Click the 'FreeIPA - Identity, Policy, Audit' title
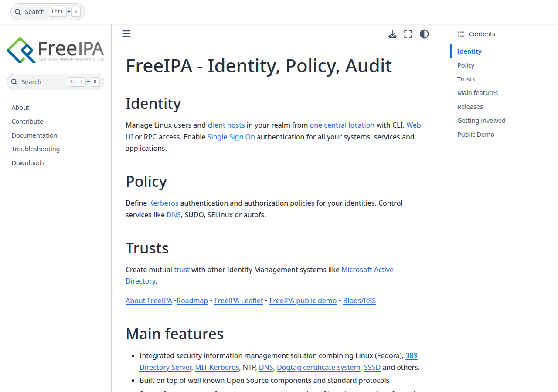Screen dimensions: 558x392 pyautogui.click(x=259, y=66)
